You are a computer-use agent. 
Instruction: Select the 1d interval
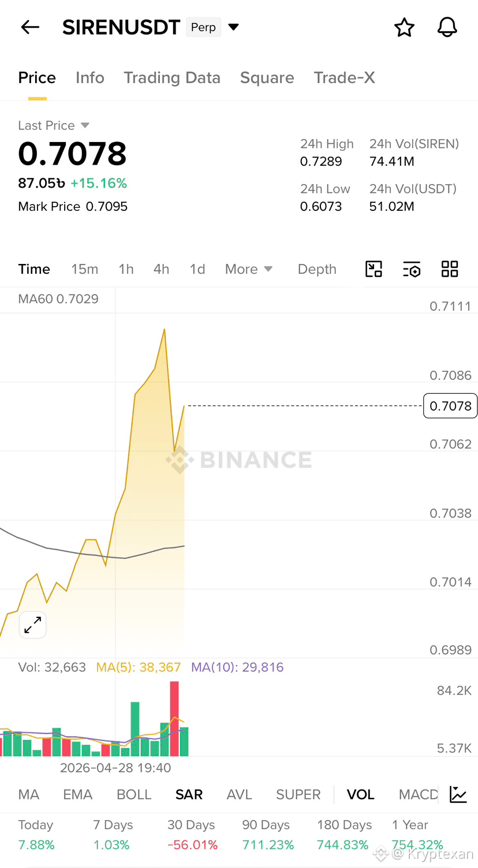point(197,269)
